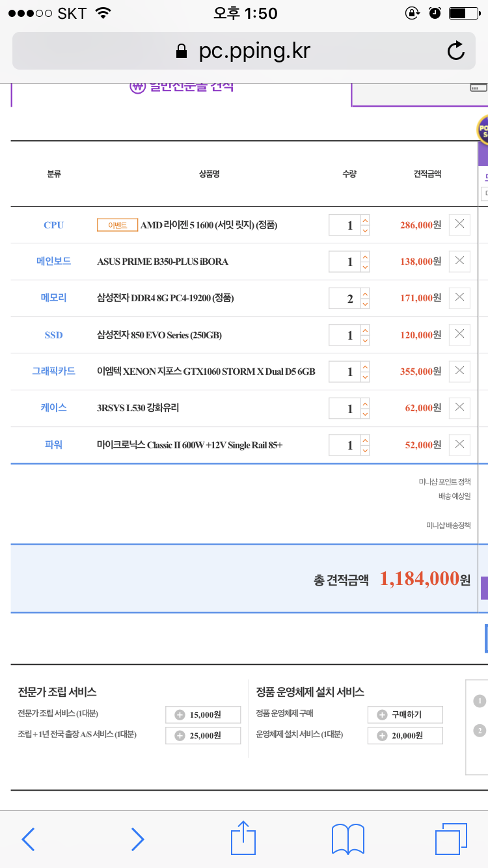The width and height of the screenshot is (488, 868).
Task: Open 이엠텍 XENON GTX1060 product name
Action: tap(206, 372)
